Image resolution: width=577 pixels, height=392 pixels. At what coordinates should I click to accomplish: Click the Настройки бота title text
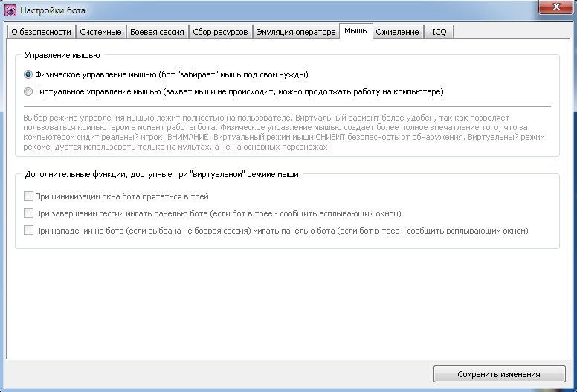point(53,10)
